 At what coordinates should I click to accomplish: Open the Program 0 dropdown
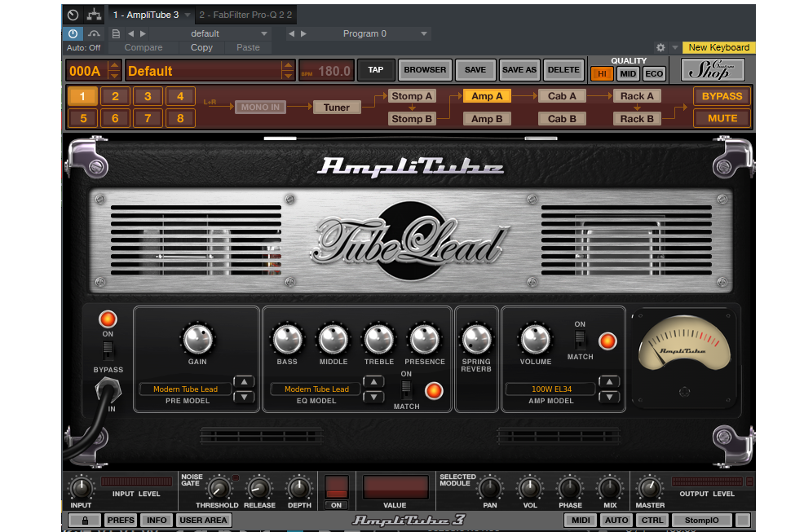point(423,34)
